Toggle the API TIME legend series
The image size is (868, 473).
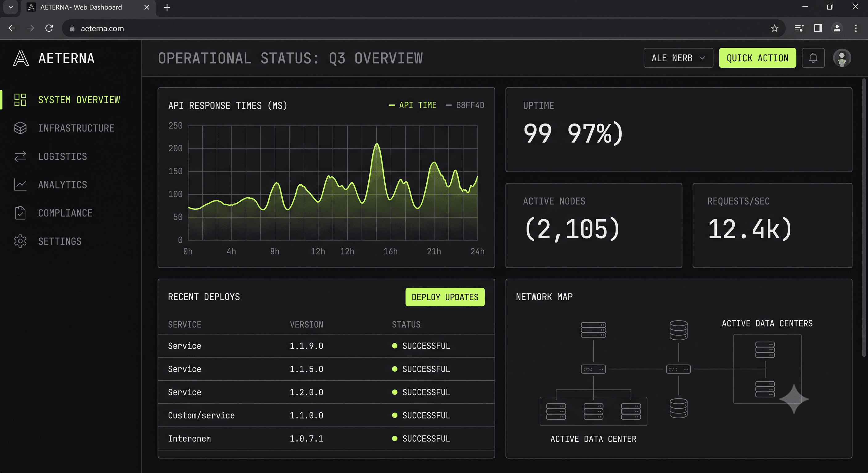pyautogui.click(x=412, y=105)
